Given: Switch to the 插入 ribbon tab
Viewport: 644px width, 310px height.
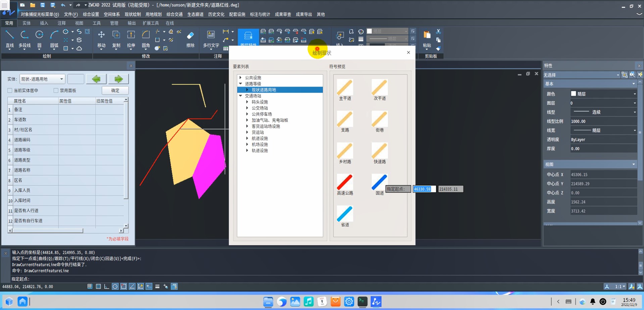Looking at the screenshot, I should tap(44, 23).
